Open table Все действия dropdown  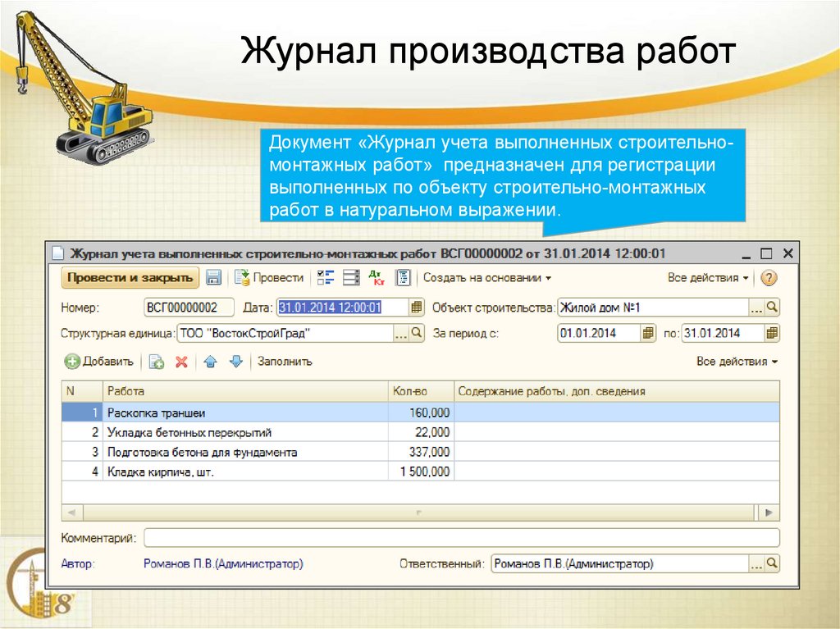coord(737,362)
